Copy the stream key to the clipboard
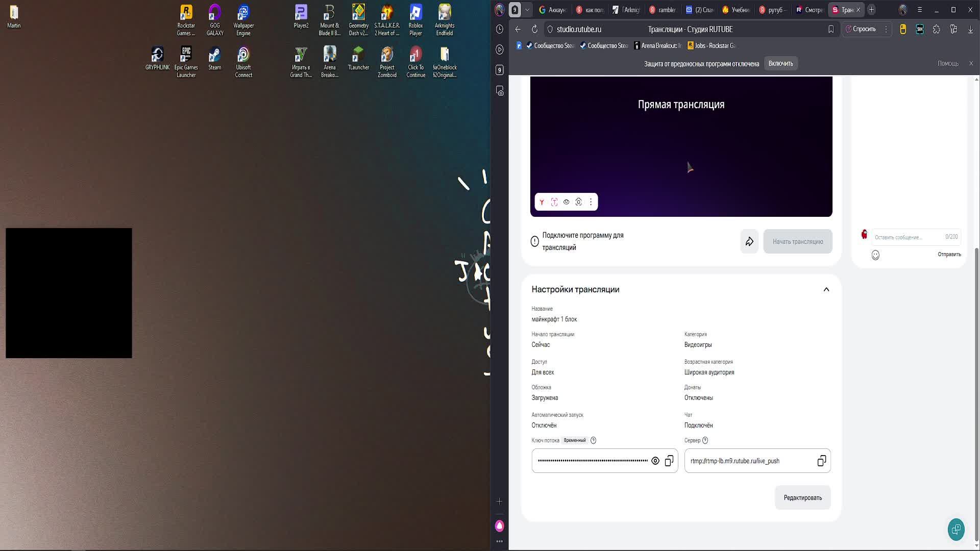This screenshot has height=551, width=980. [x=669, y=461]
